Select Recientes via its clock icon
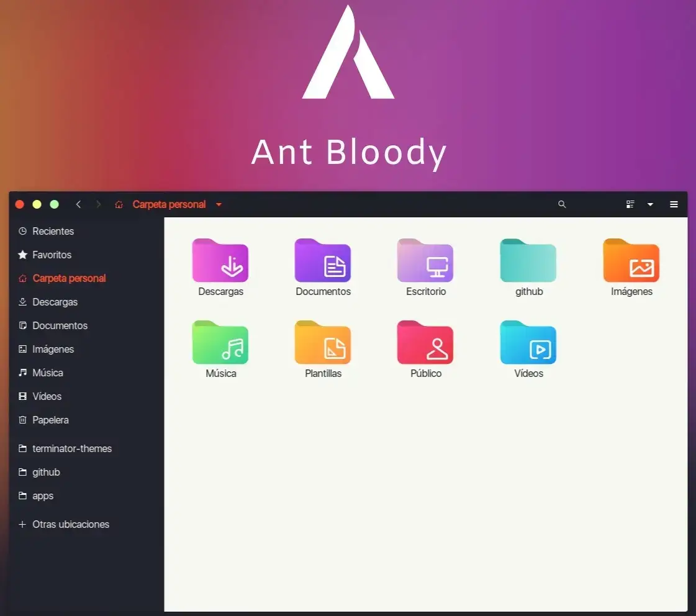 (22, 231)
